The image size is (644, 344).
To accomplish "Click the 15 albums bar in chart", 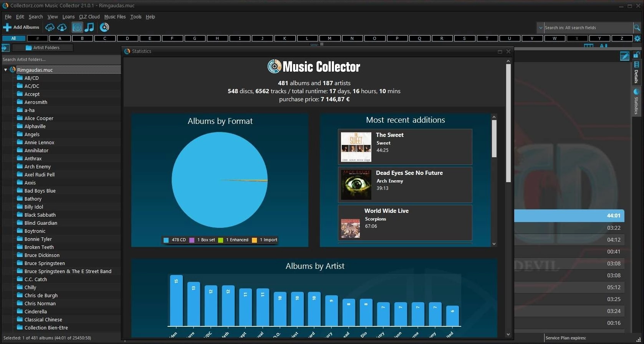I will pyautogui.click(x=176, y=301).
